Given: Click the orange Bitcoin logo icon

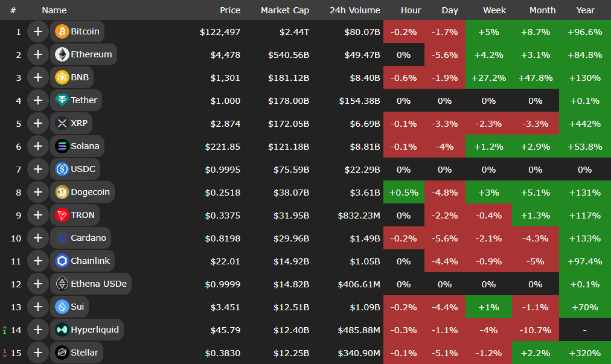Looking at the screenshot, I should (62, 31).
